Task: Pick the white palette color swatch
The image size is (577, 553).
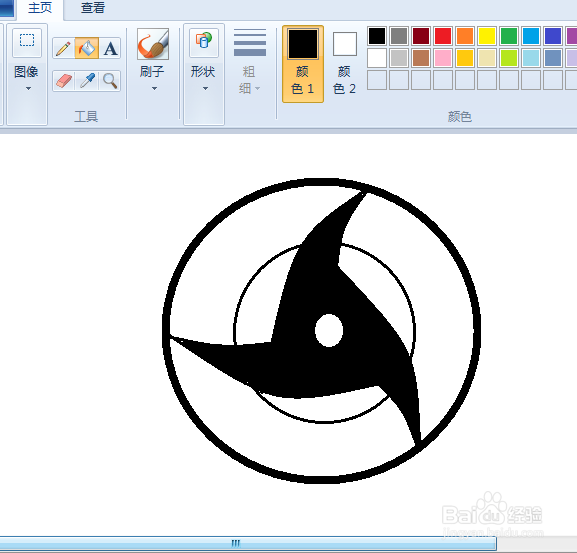Action: pyautogui.click(x=377, y=58)
